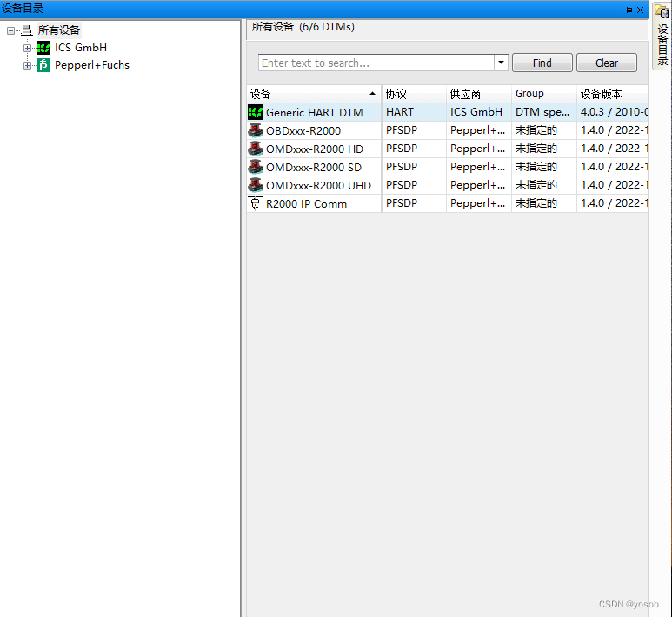The image size is (672, 617).
Task: Click the Find button
Action: 542,63
